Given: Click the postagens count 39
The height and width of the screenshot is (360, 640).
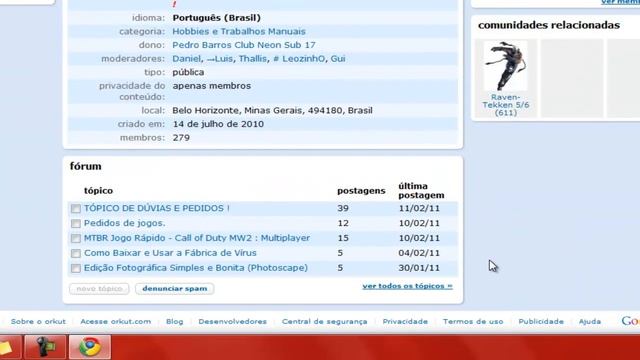Looking at the screenshot, I should click(343, 208).
